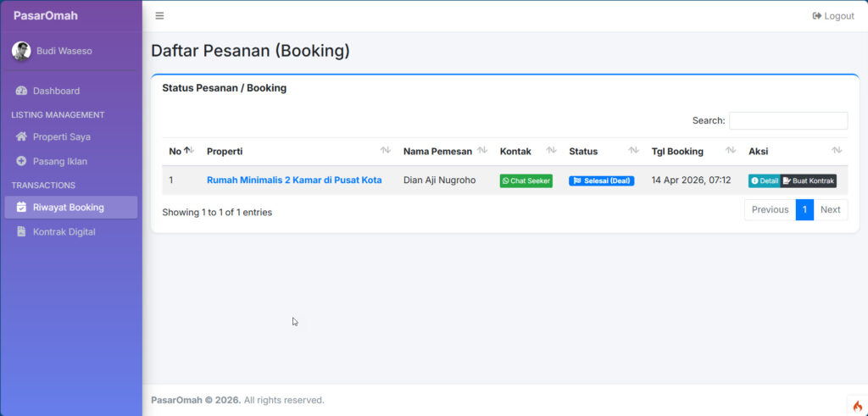Click the Detail info button
868x416 pixels.
764,180
